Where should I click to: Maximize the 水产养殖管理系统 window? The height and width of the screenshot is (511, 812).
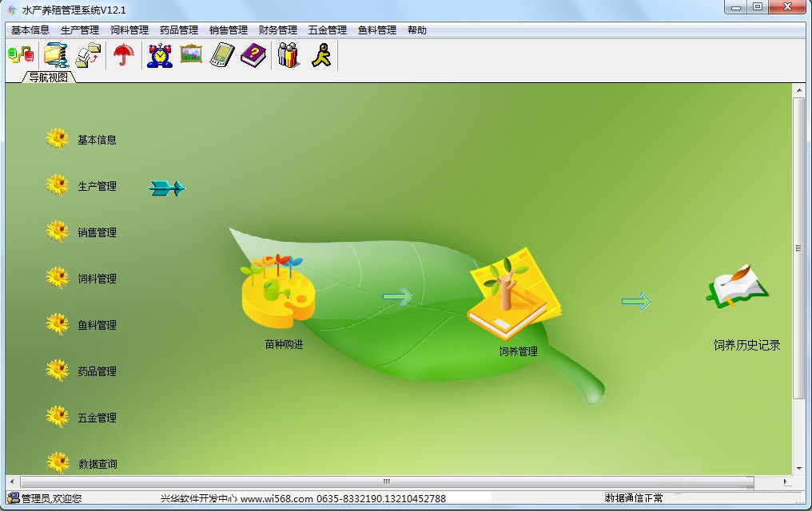758,7
